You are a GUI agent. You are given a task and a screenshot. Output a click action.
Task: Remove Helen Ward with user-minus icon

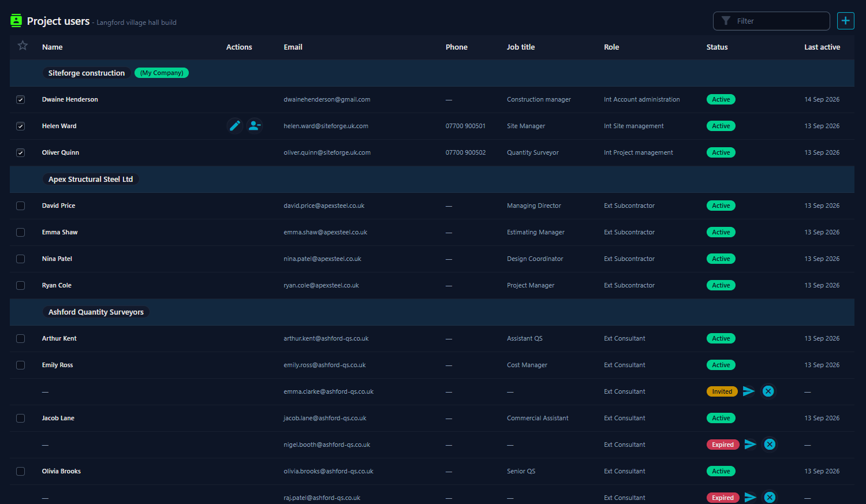tap(255, 126)
